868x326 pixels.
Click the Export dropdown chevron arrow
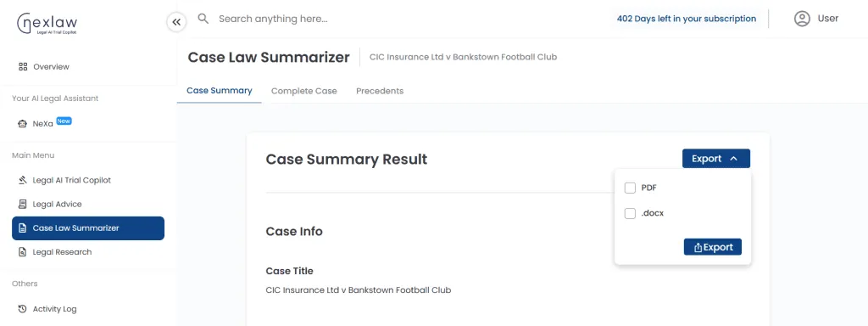coord(734,159)
